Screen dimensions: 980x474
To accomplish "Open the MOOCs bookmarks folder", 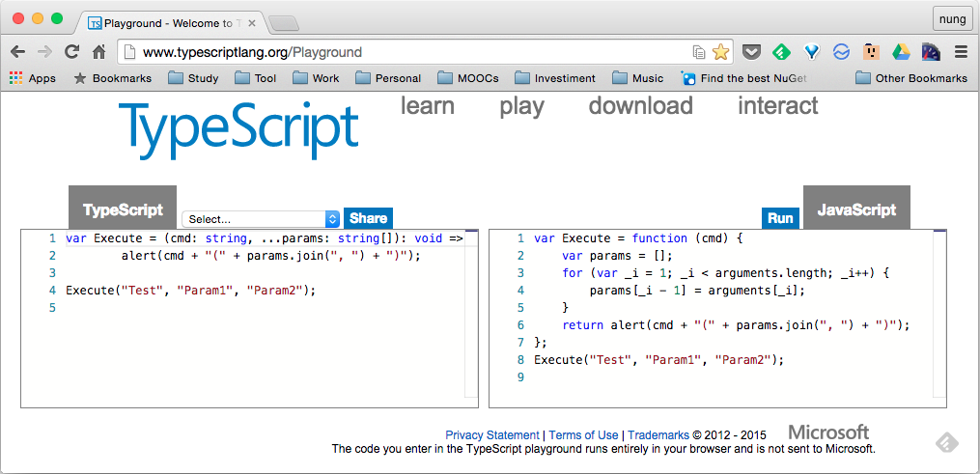I will coord(468,78).
